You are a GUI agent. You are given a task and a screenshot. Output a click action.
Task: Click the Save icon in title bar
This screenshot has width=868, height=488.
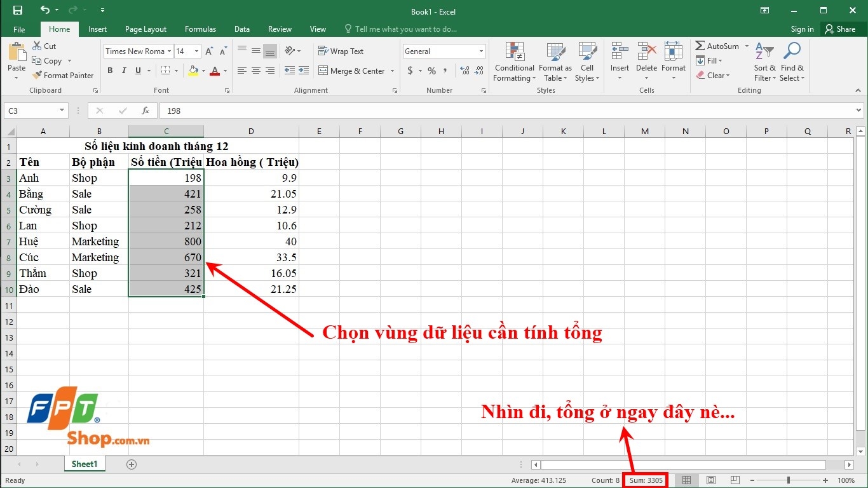[18, 10]
